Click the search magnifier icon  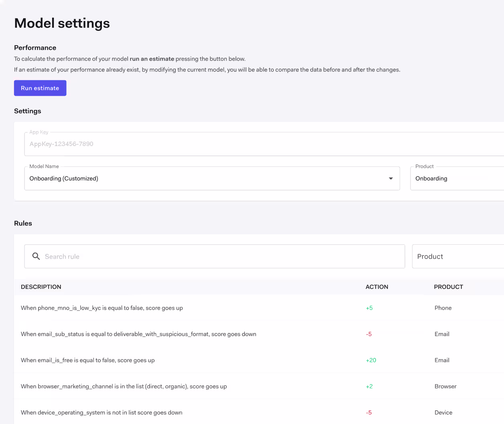click(x=36, y=256)
